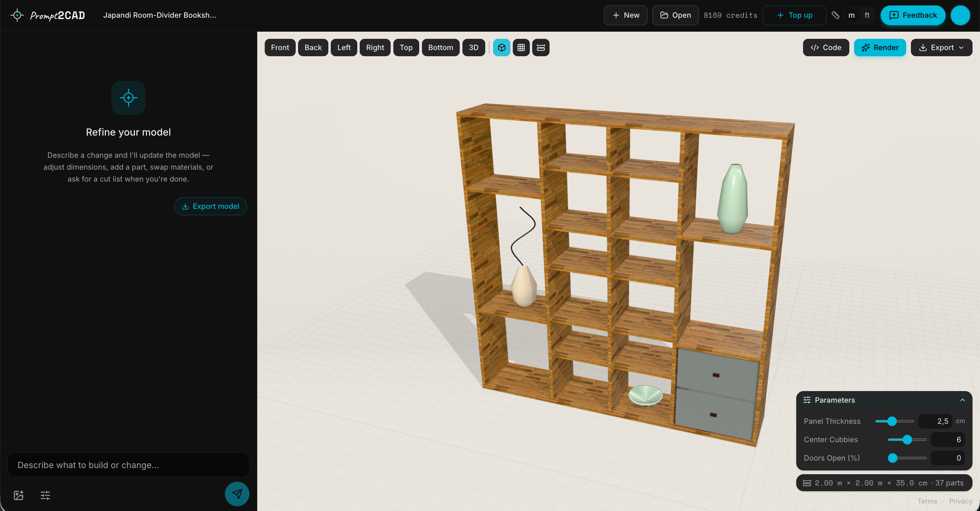Image resolution: width=980 pixels, height=511 pixels.
Task: Switch to the Top view
Action: coord(406,48)
